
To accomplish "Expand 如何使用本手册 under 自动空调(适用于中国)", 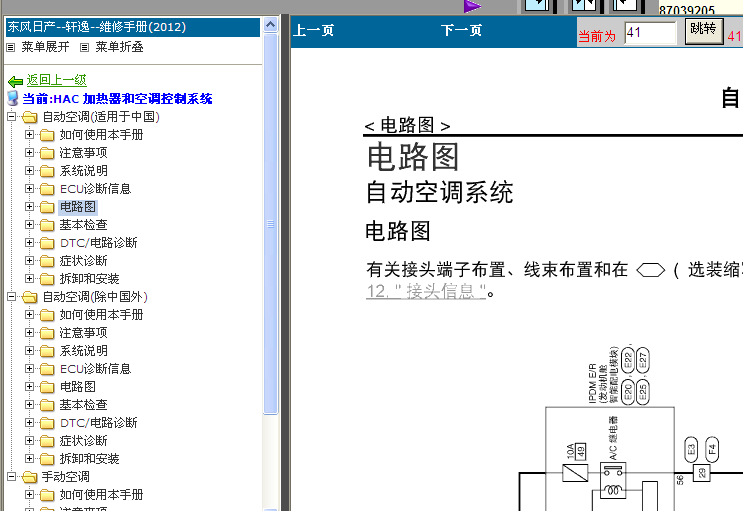I will coord(29,134).
